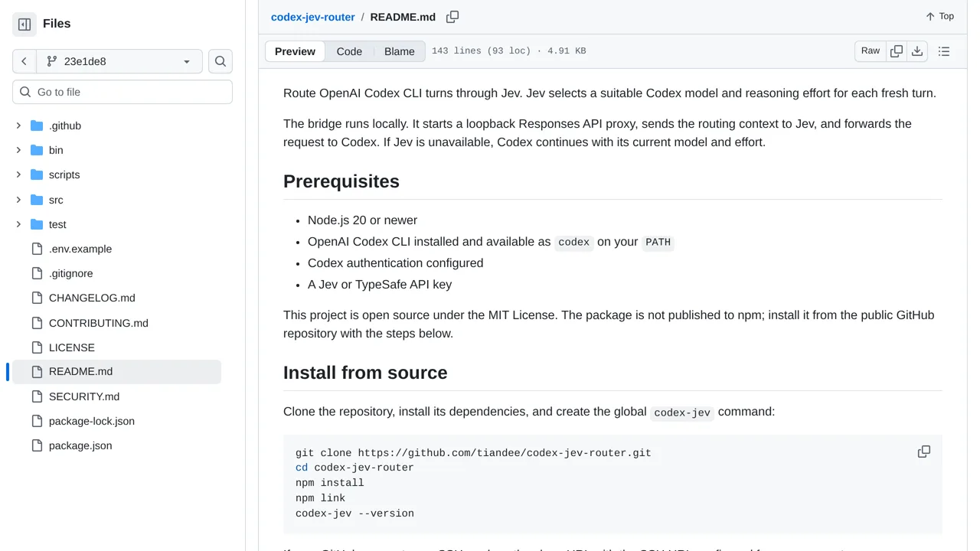Open CHANGELOG.md in the file tree

(92, 298)
